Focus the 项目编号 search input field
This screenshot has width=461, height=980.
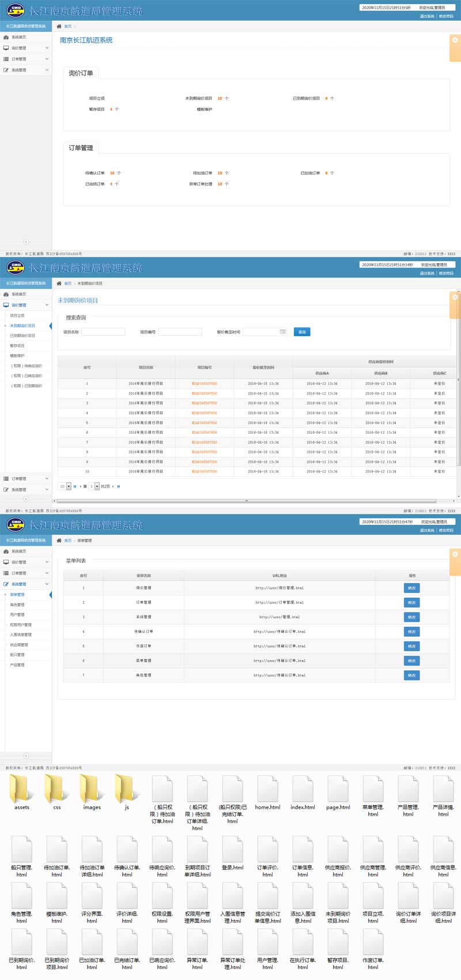pos(180,332)
